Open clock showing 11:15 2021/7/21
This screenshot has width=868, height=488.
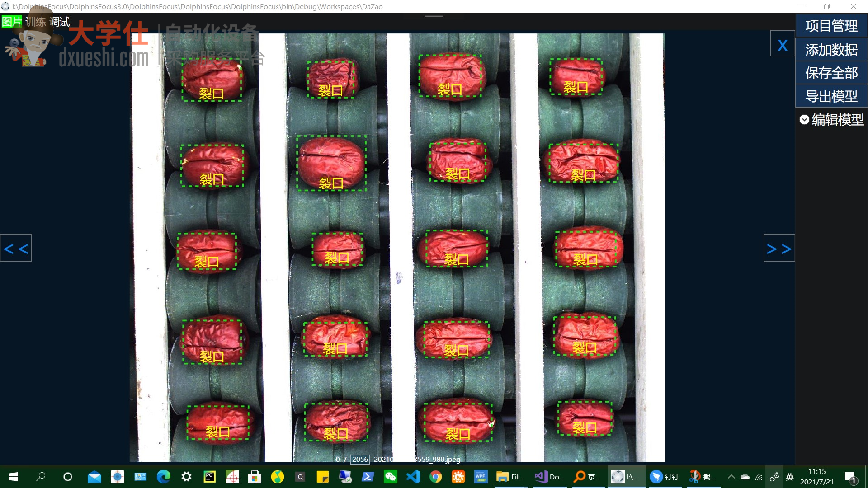pyautogui.click(x=816, y=477)
